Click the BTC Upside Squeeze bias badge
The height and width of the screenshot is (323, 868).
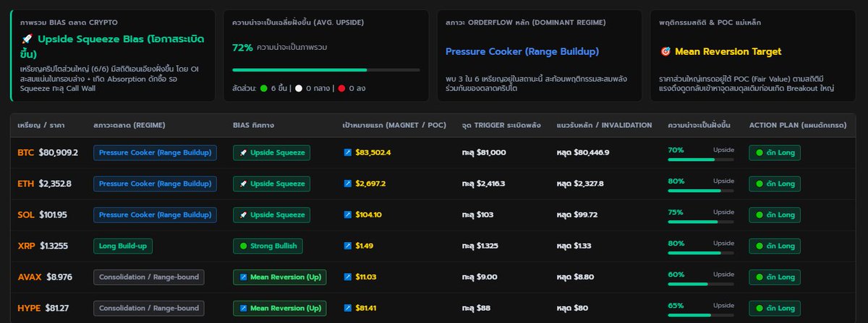pos(272,152)
